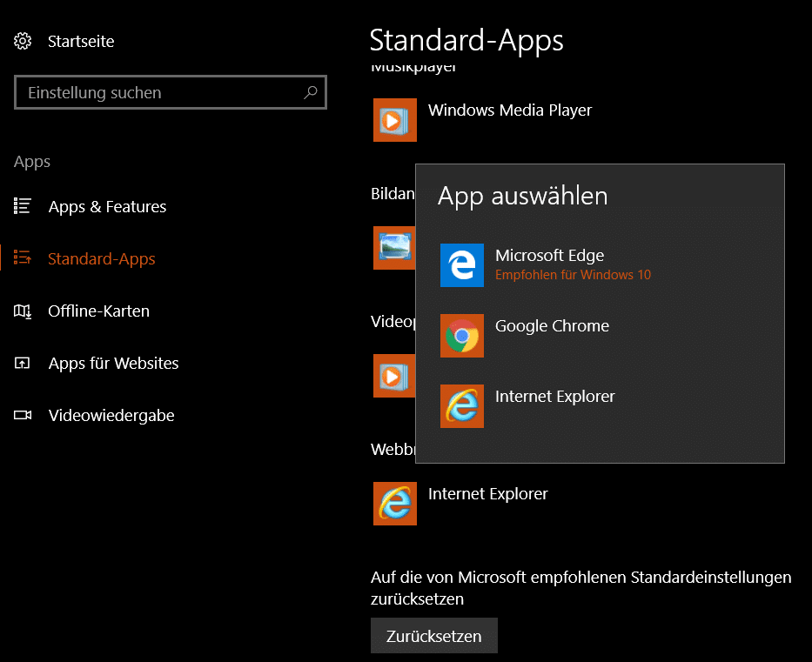Image resolution: width=812 pixels, height=662 pixels.
Task: Click the Standard-Apps sidebar icon
Action: [x=23, y=257]
